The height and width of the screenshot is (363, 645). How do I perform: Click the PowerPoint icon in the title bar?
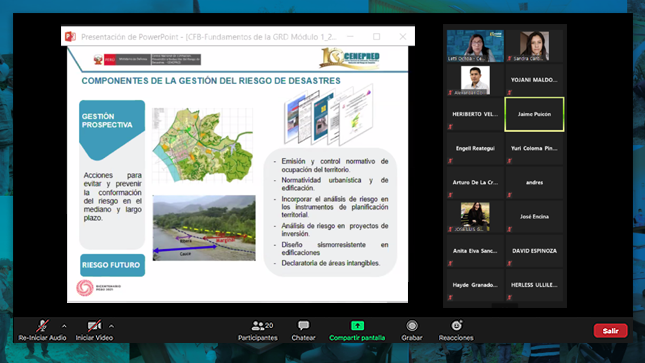coord(70,37)
